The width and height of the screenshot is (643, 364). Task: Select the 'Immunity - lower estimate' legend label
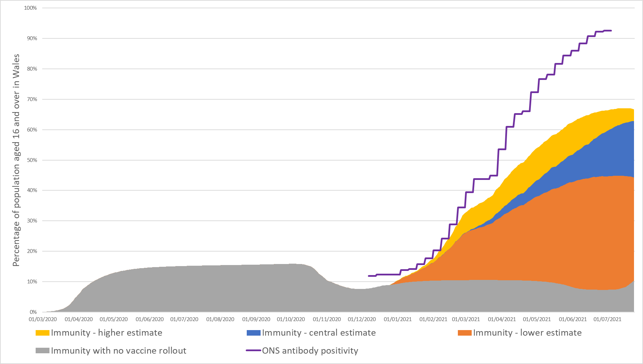pos(527,333)
